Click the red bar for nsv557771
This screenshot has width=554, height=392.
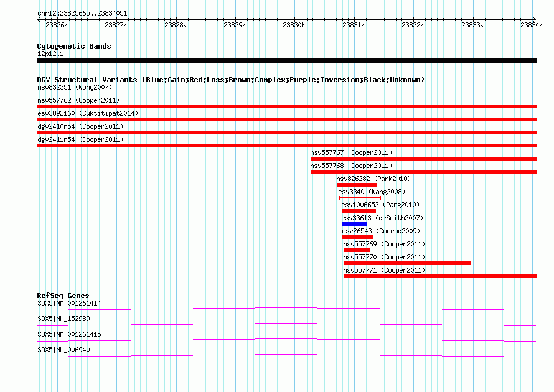click(x=440, y=276)
